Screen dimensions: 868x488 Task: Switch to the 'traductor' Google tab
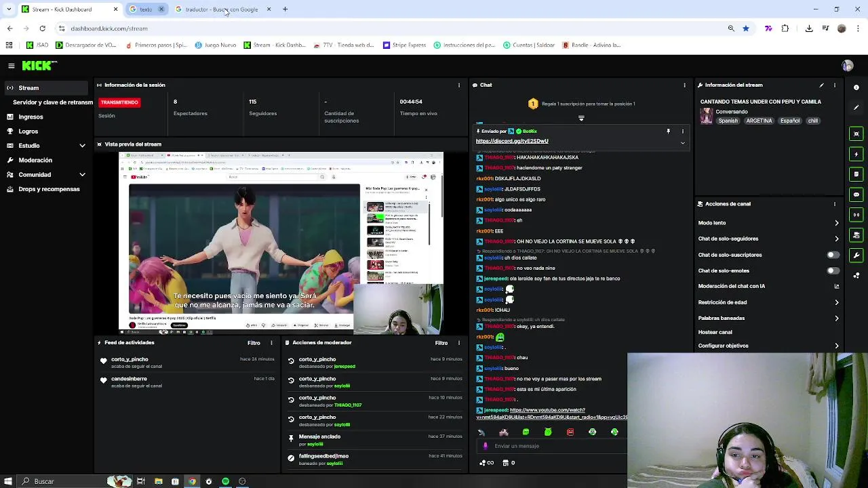click(x=222, y=9)
